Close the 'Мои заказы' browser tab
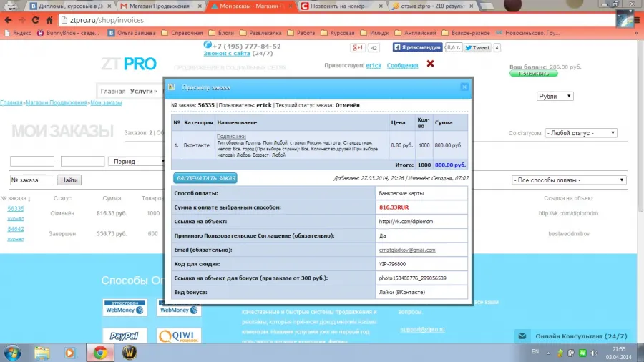This screenshot has width=644, height=362. tap(290, 6)
